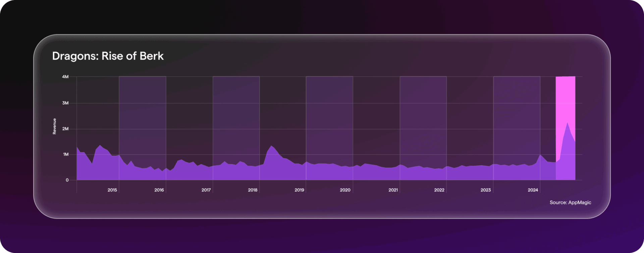Click the 2023 x-axis label
This screenshot has width=644, height=253.
point(485,190)
